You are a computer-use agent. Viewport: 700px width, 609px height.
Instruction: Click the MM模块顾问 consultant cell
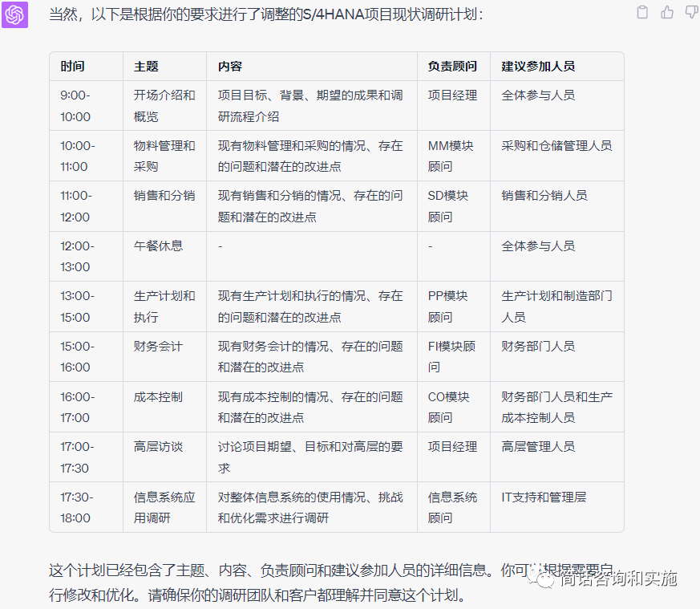pyautogui.click(x=451, y=156)
